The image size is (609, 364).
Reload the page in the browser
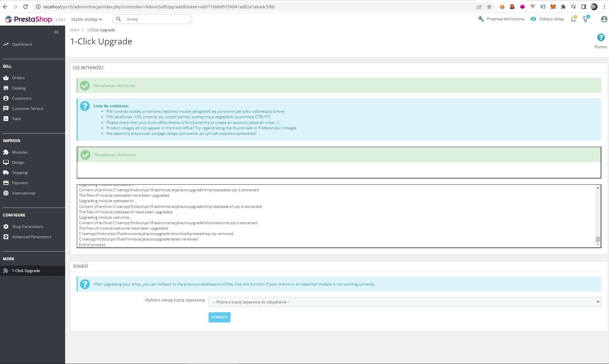(26, 7)
